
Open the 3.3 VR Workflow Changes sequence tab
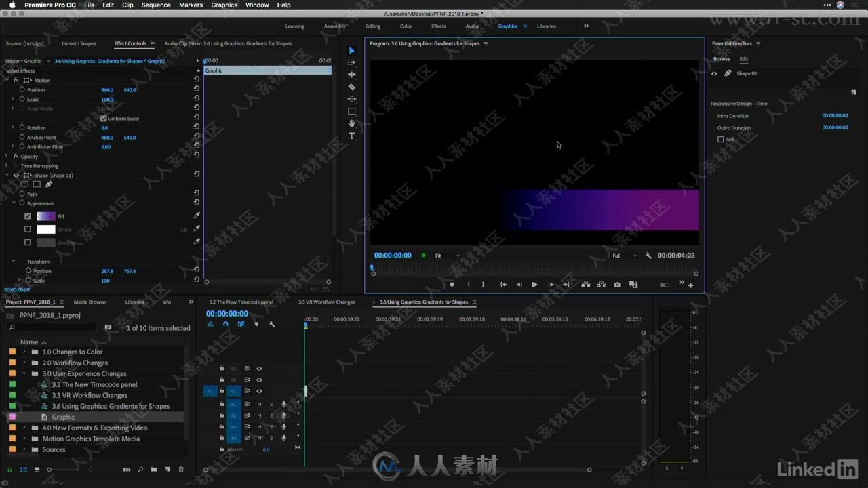326,302
